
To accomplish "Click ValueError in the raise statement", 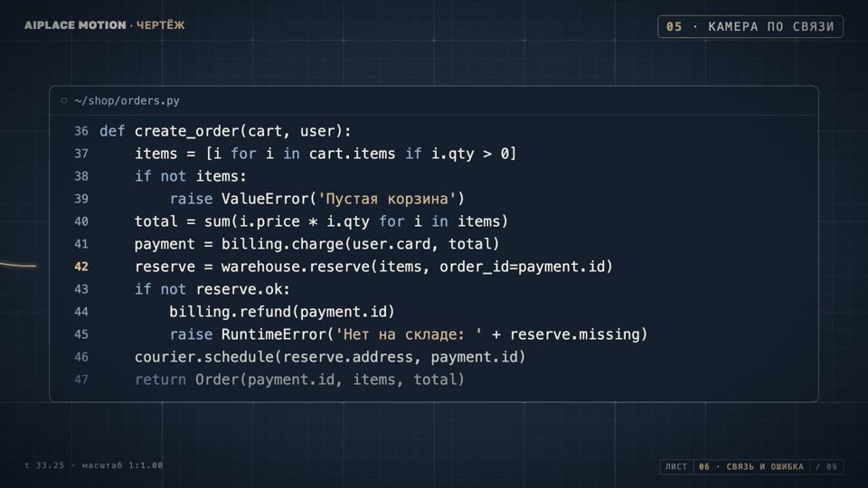I will pos(265,199).
